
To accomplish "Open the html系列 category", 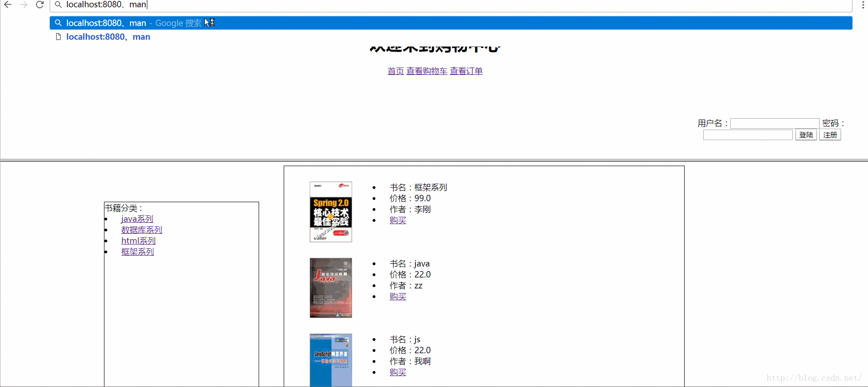I will pyautogui.click(x=138, y=241).
